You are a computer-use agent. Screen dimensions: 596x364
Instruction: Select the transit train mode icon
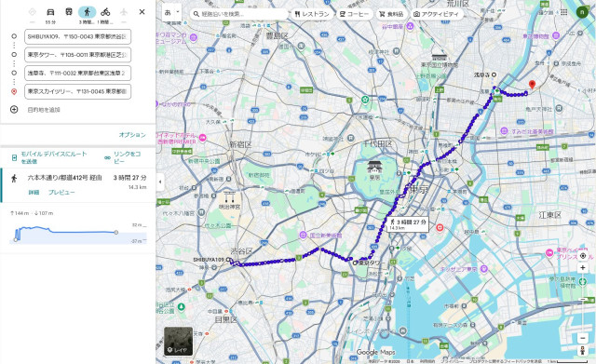click(x=69, y=12)
